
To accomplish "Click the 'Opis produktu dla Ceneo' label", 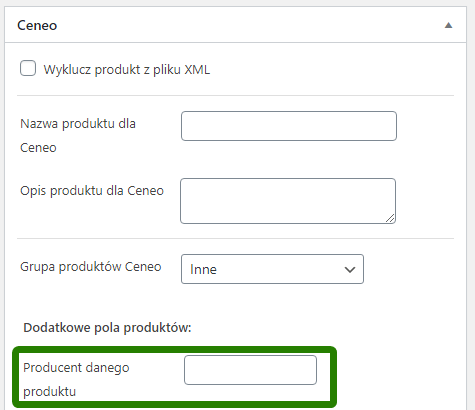I will tap(92, 191).
